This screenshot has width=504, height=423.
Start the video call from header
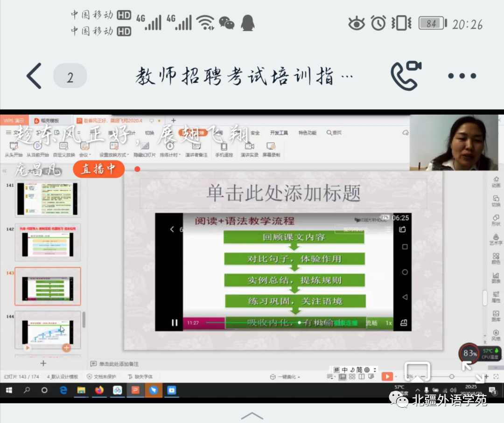click(x=406, y=76)
